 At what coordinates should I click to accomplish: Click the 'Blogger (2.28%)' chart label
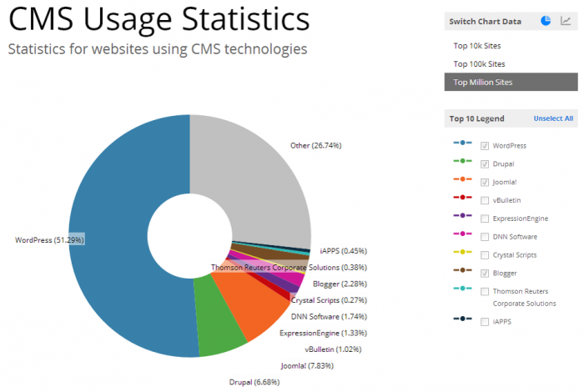(x=340, y=284)
